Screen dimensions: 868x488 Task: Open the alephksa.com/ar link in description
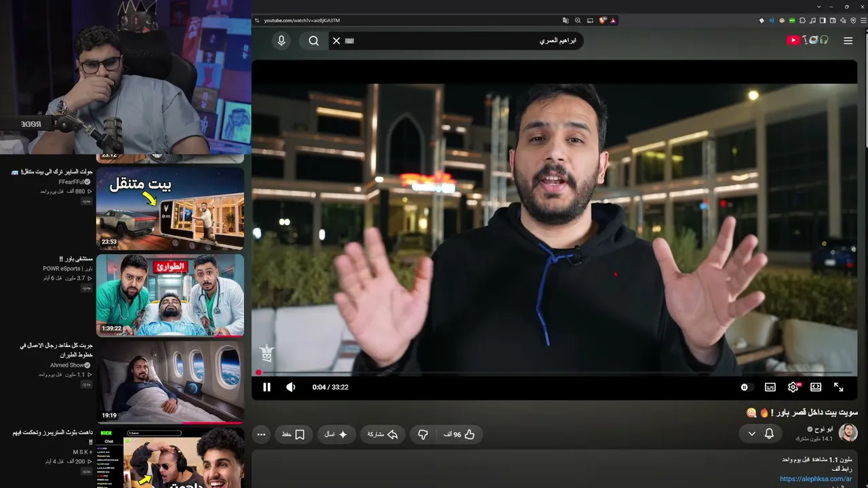point(816,479)
